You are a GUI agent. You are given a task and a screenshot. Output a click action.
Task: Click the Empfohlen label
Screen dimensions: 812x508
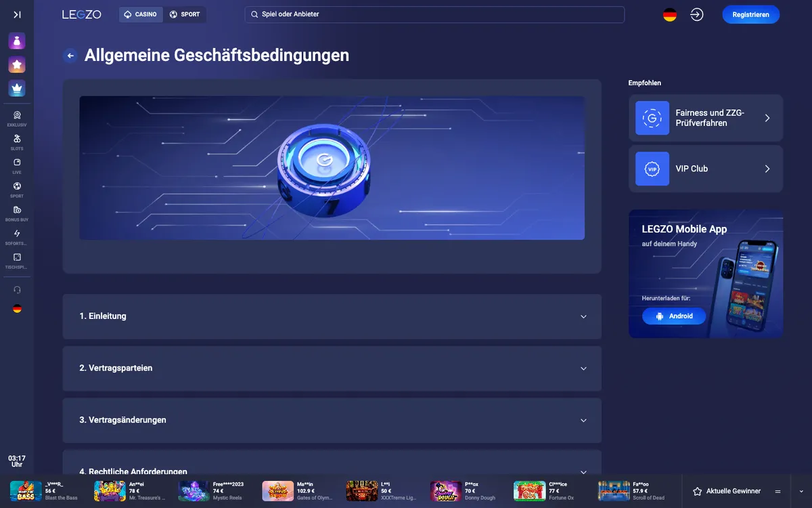[x=645, y=83]
